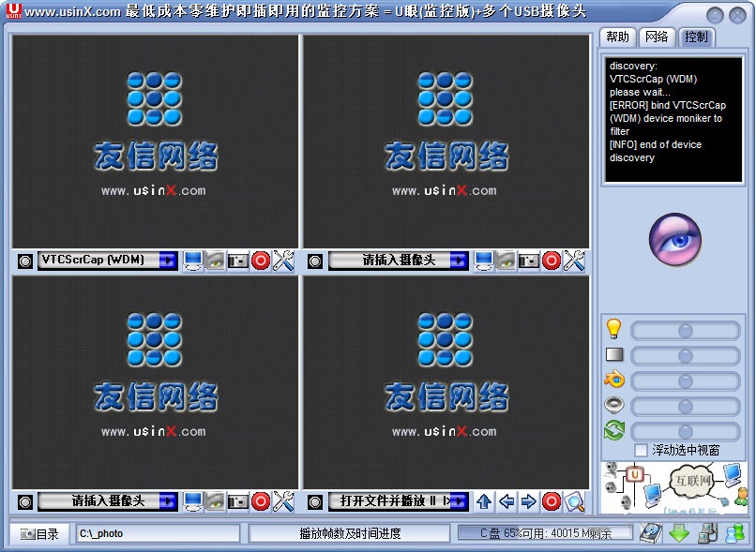Close the usinX monitoring window
The image size is (756, 552).
click(737, 15)
